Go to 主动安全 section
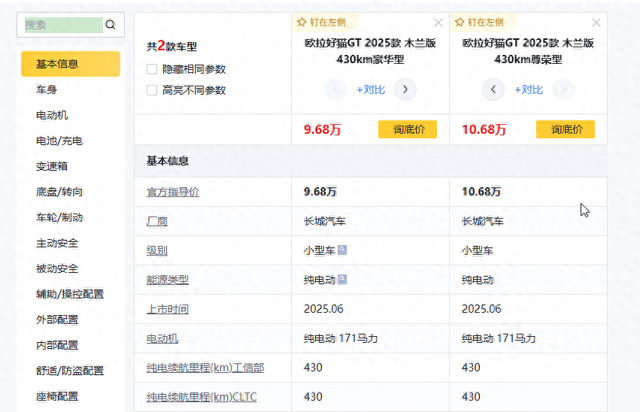 point(57,243)
